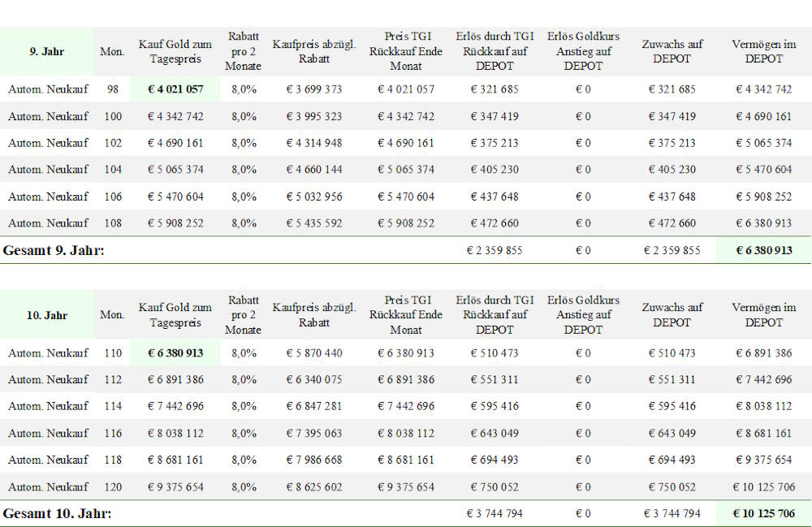Select the Zuwachs cell € 595 416
The image size is (812, 527).
pyautogui.click(x=672, y=406)
